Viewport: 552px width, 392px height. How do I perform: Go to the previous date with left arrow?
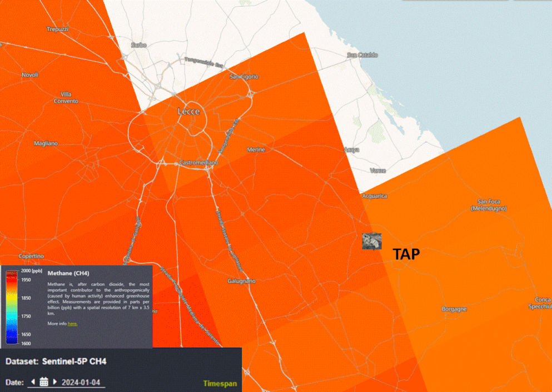pyautogui.click(x=33, y=382)
